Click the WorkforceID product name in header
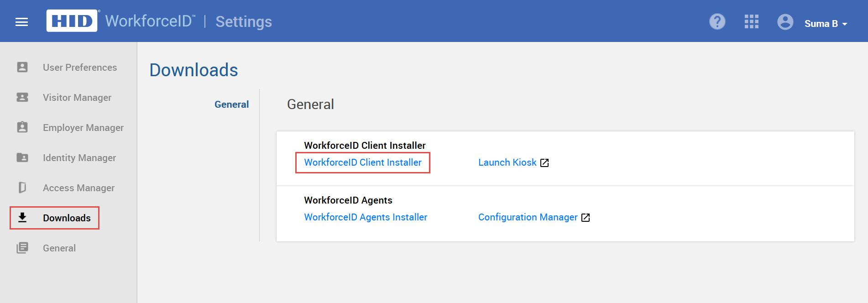Image resolution: width=868 pixels, height=303 pixels. point(150,21)
